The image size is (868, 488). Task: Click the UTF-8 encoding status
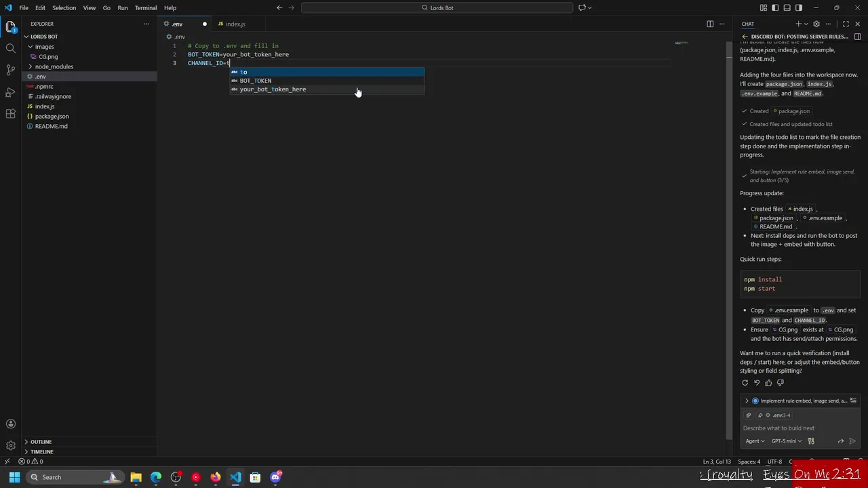tap(774, 462)
